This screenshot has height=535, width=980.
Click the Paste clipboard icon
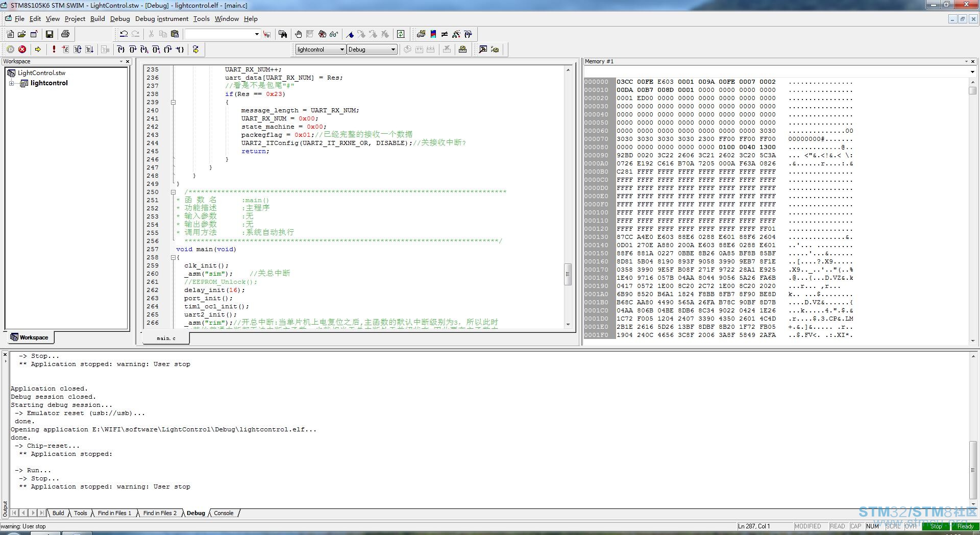(175, 34)
